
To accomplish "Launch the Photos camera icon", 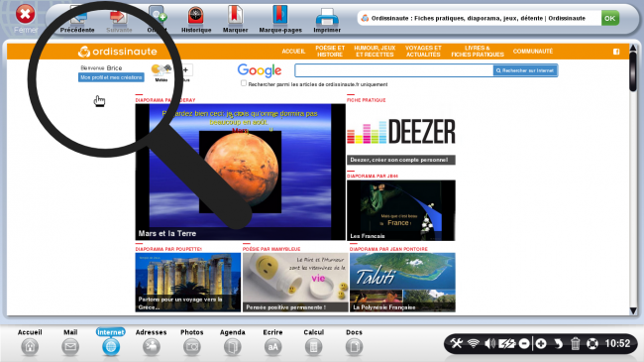I will click(192, 347).
